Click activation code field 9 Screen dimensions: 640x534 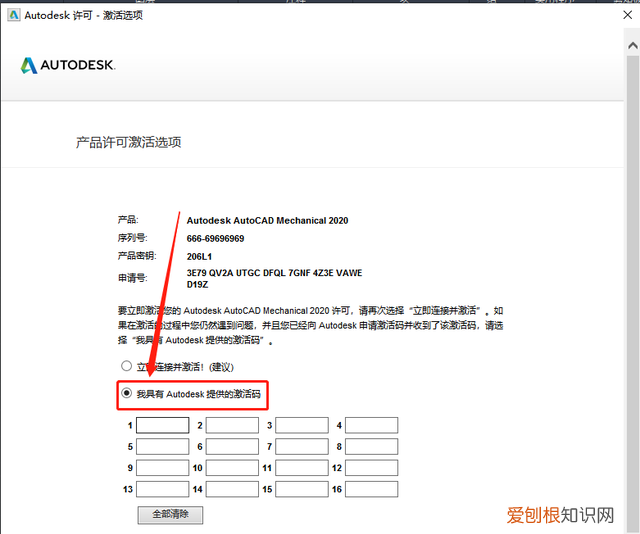click(x=162, y=468)
